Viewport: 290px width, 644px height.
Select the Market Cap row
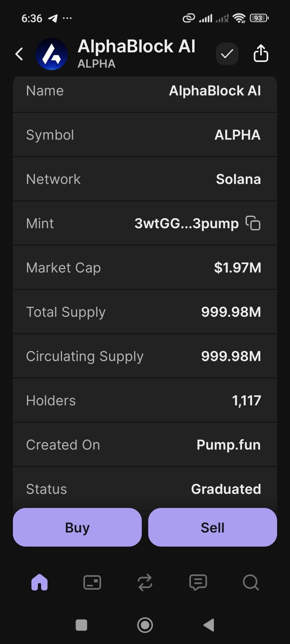coord(145,268)
